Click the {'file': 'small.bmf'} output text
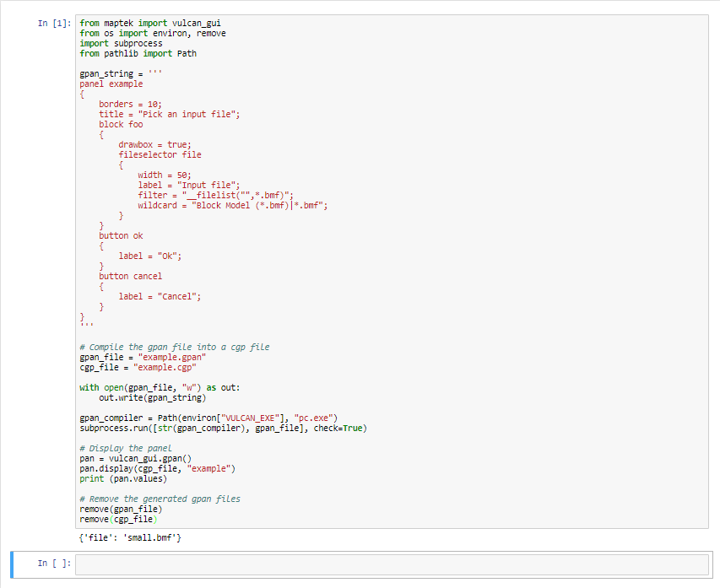 point(130,537)
